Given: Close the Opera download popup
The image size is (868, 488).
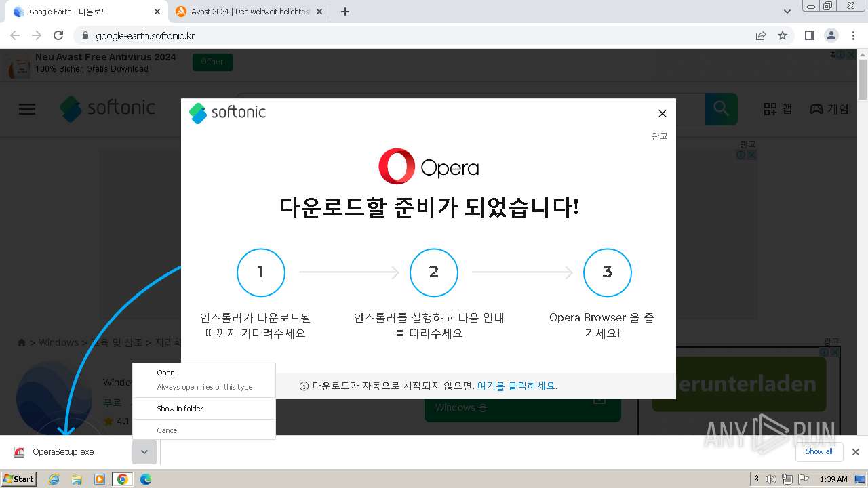Looking at the screenshot, I should coord(663,113).
